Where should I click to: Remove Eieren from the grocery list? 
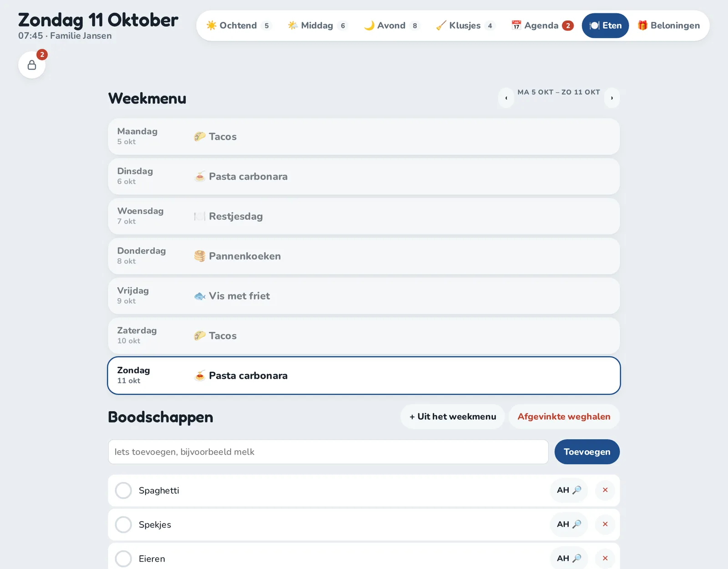pos(605,558)
